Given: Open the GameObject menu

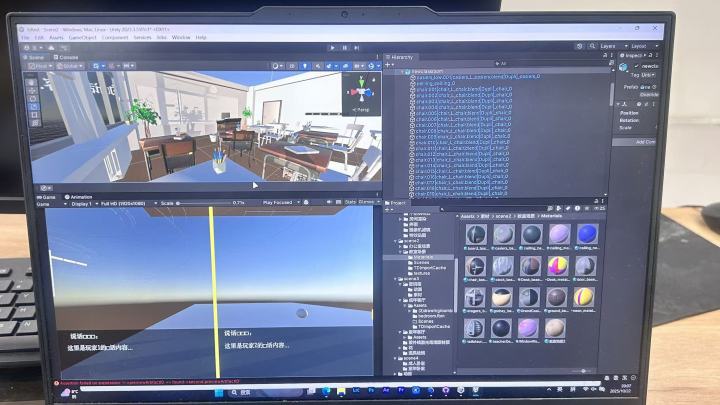Looking at the screenshot, I should point(83,37).
